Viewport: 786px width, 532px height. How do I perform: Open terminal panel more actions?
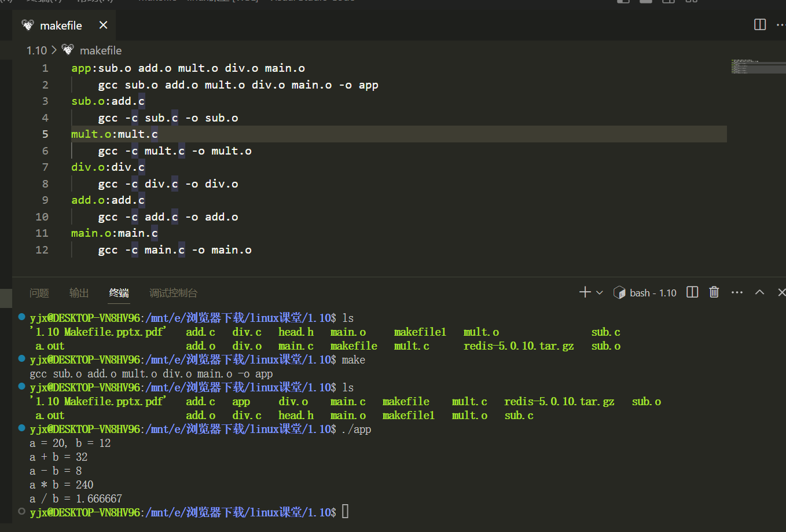737,292
